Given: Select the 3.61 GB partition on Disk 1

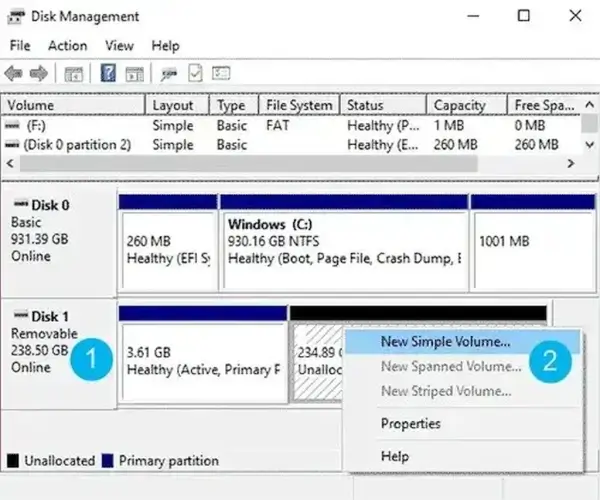Looking at the screenshot, I should point(203,354).
